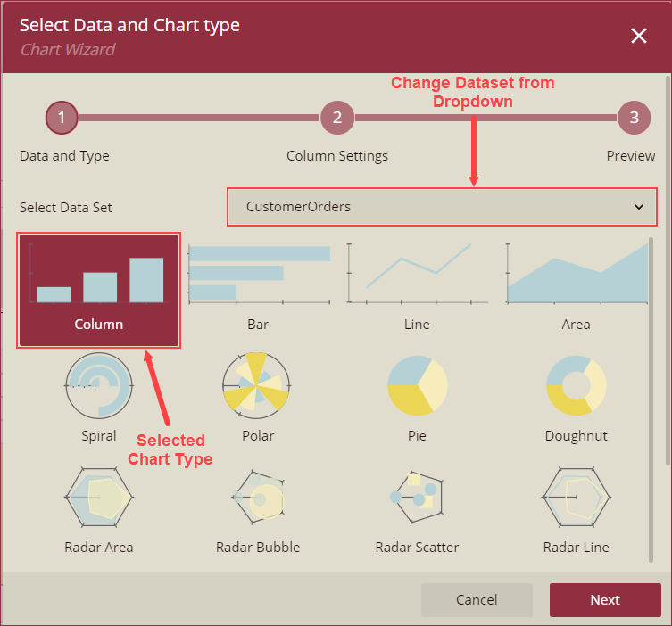Select the Radar Line chart type
Viewport: 672px width, 626px height.
coord(576,509)
